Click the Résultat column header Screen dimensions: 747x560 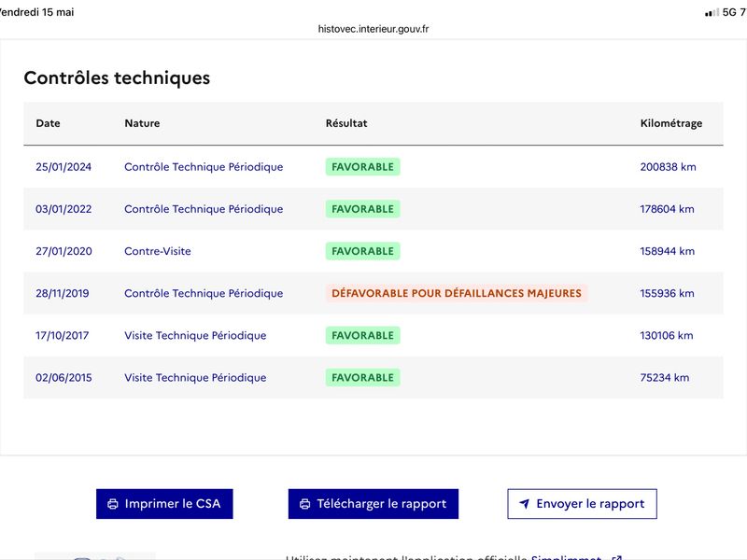(346, 123)
